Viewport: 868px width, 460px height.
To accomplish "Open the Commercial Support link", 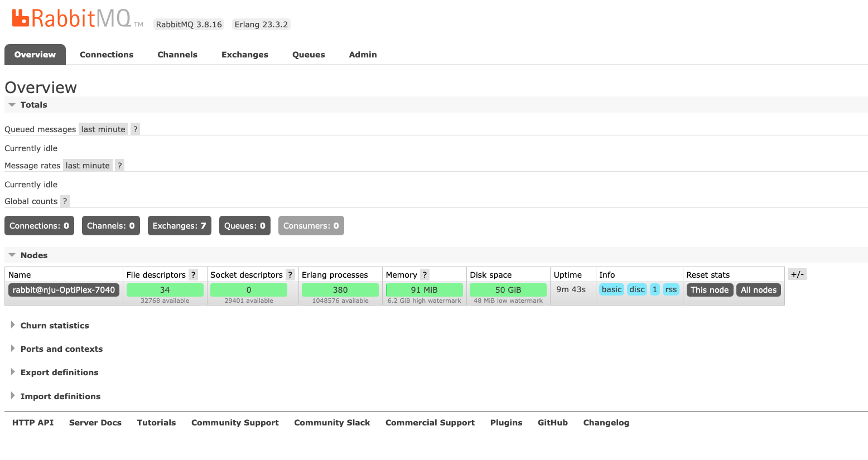I will point(430,423).
